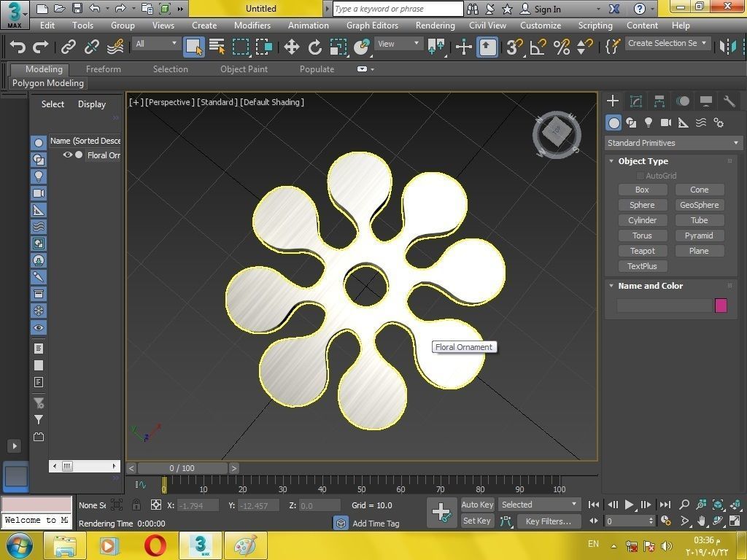Create a GeoSphere primitive

(699, 205)
